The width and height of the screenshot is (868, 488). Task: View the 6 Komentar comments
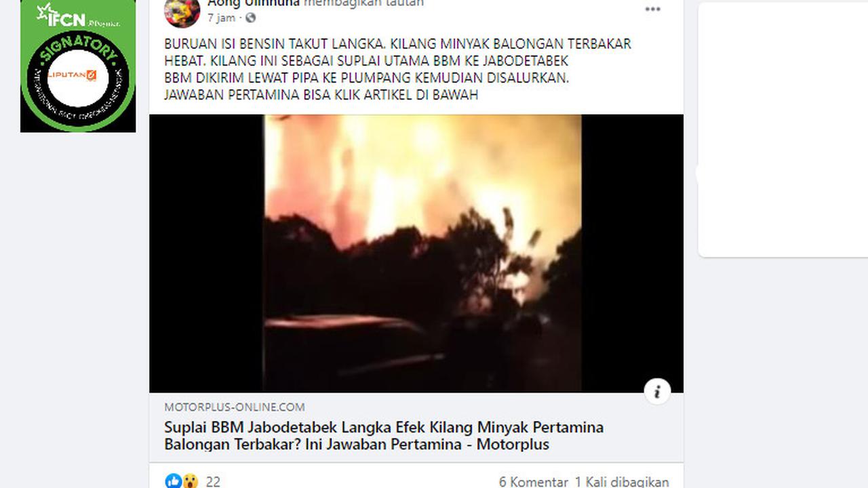click(534, 482)
